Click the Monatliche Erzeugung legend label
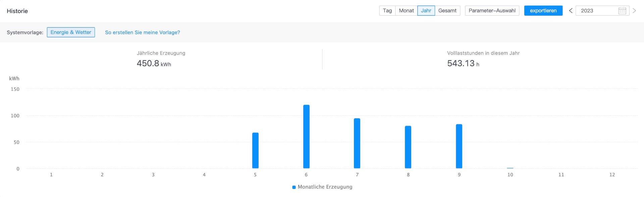This screenshot has width=644, height=197. (x=325, y=187)
